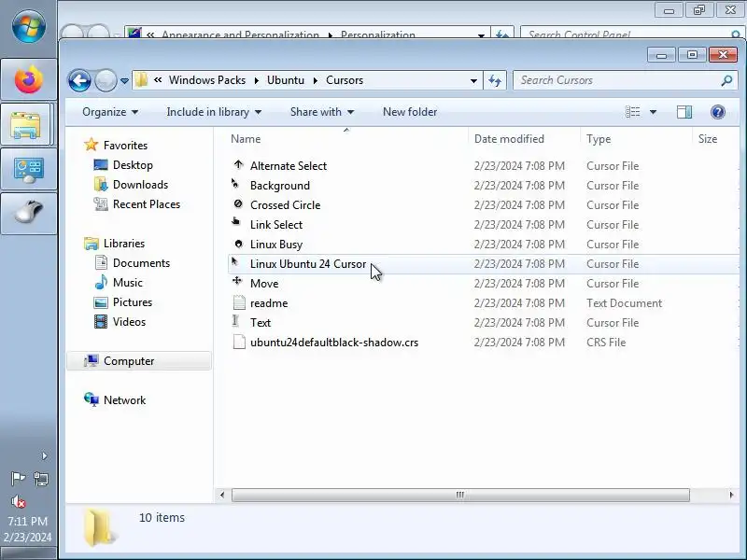Select Favorites in the navigation pane

click(x=125, y=146)
